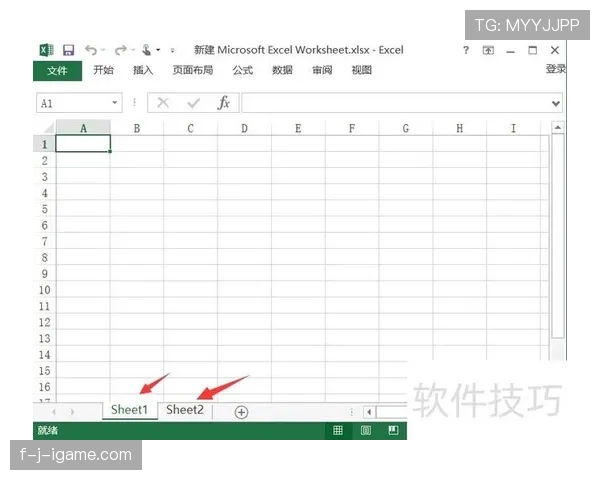Open touch mode dropdown arrow

(x=158, y=50)
